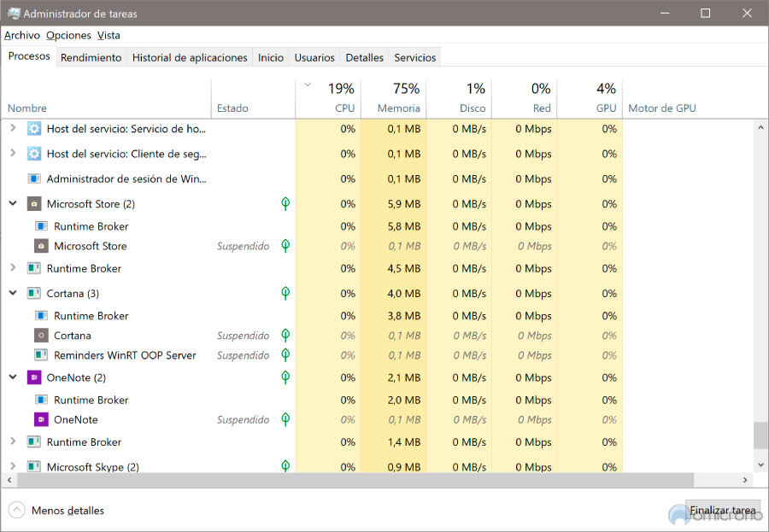Viewport: 769px width, 532px height.
Task: Click green leaf on suspended OneNote row
Action: (285, 420)
